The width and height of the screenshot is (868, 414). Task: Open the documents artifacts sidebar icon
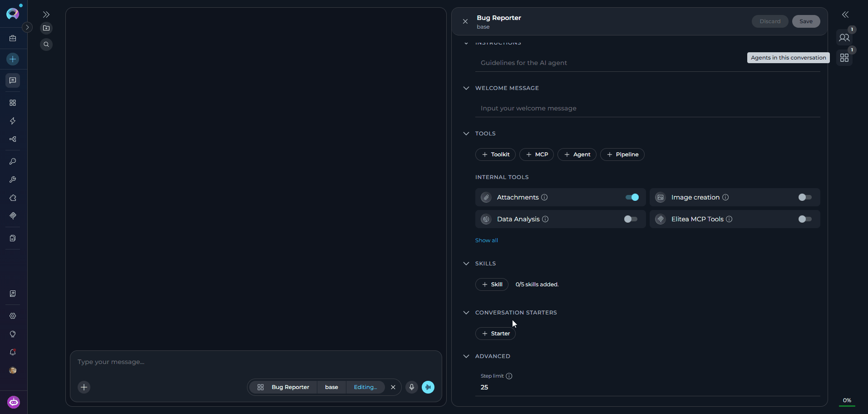pyautogui.click(x=13, y=238)
